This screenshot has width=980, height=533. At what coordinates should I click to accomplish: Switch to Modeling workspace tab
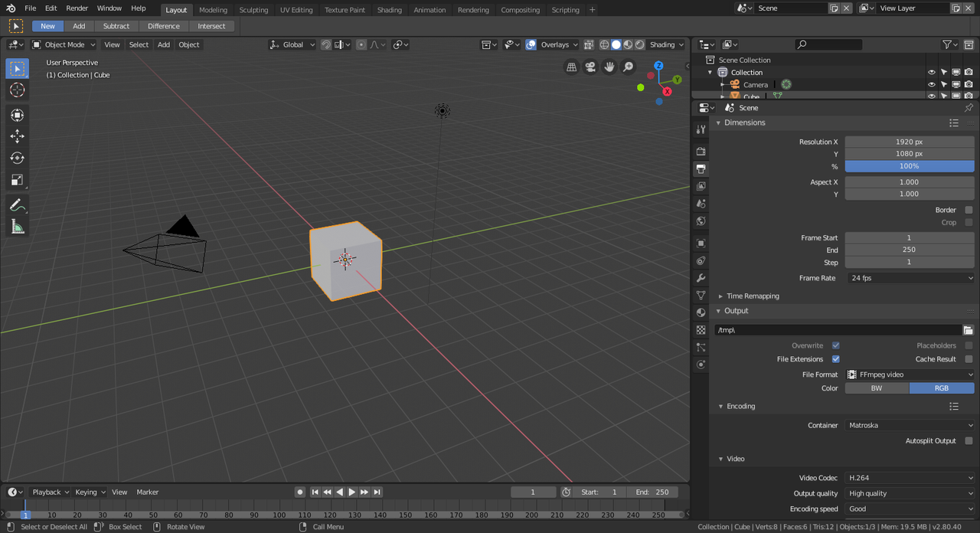[x=213, y=10]
